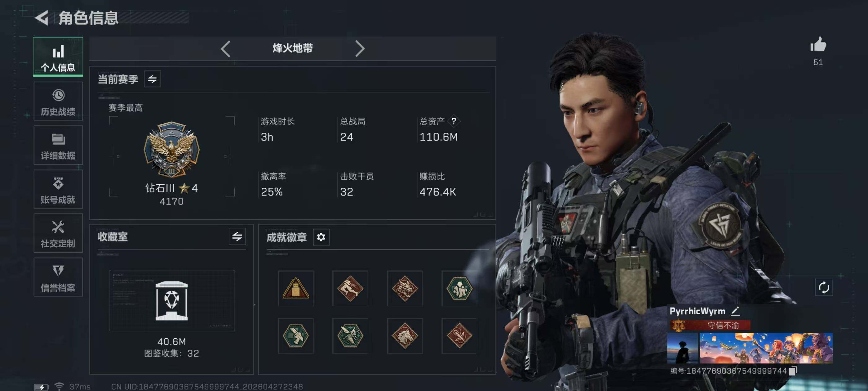Open the 信誉档案 sidebar item
This screenshot has height=391, width=868.
[58, 277]
